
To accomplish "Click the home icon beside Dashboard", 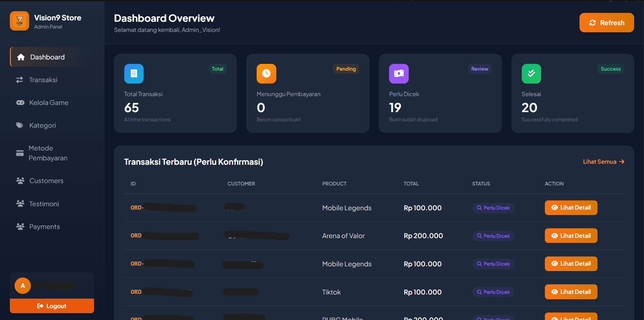I will [x=21, y=57].
